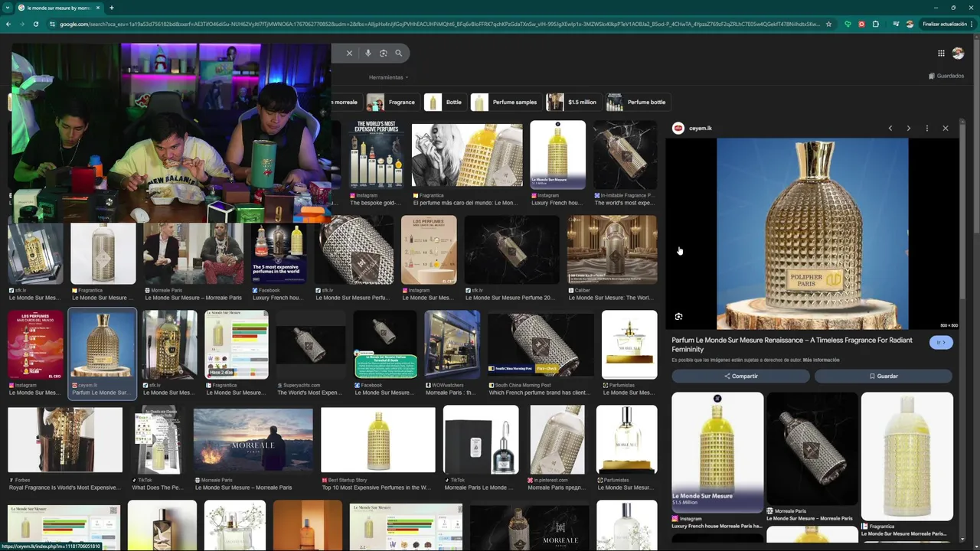Open a new tab with plus icon
Screen dimensions: 980x551
point(112,8)
